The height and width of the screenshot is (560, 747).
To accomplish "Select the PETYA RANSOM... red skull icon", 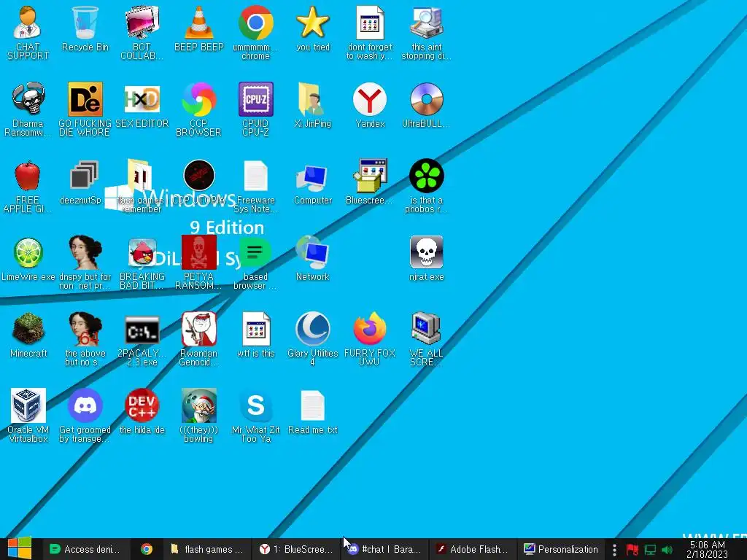I will point(198,262).
